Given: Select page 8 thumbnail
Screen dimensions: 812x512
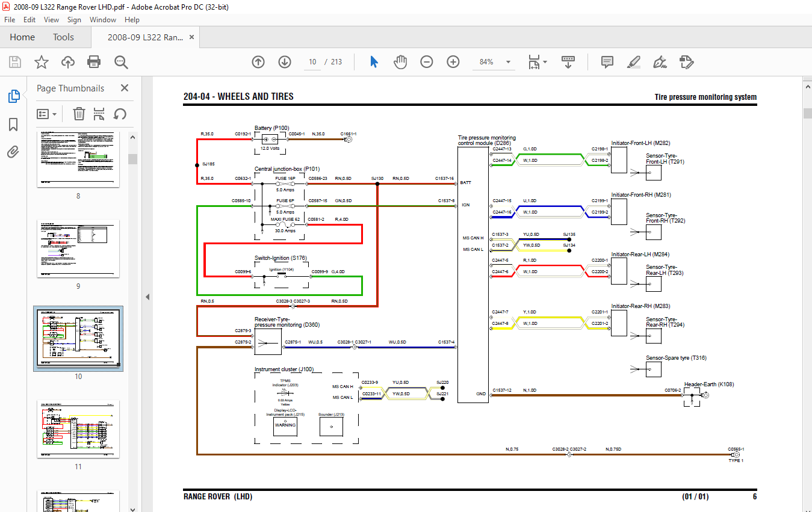Looking at the screenshot, I should point(78,159).
